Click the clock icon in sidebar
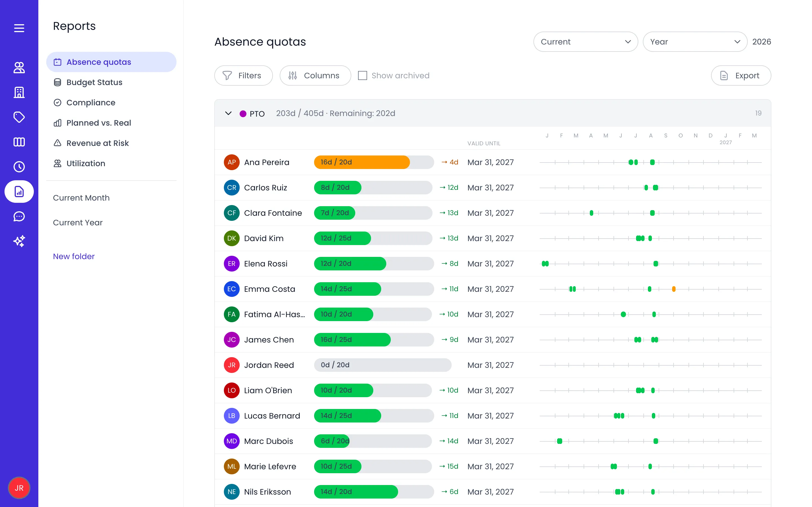This screenshot has height=507, width=812. pos(19,167)
